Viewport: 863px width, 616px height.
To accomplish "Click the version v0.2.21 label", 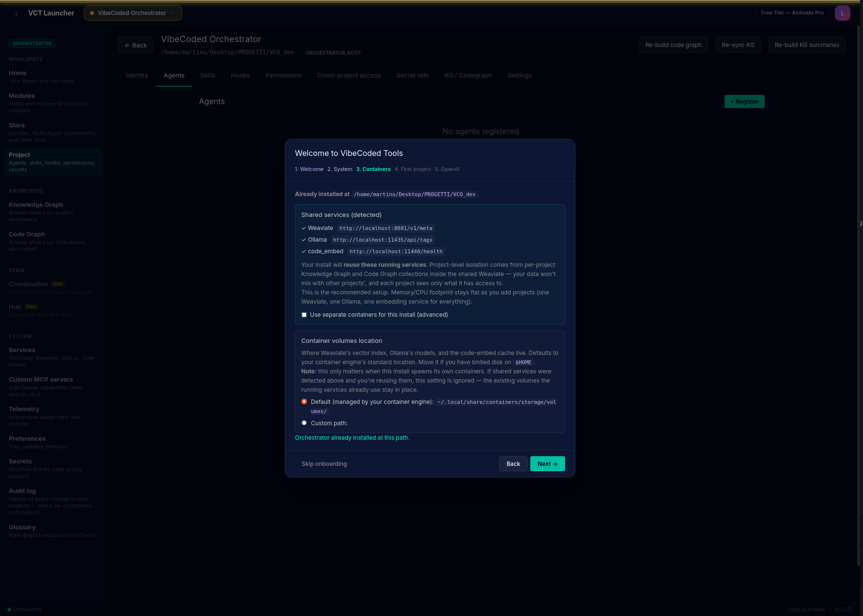I will [x=843, y=609].
